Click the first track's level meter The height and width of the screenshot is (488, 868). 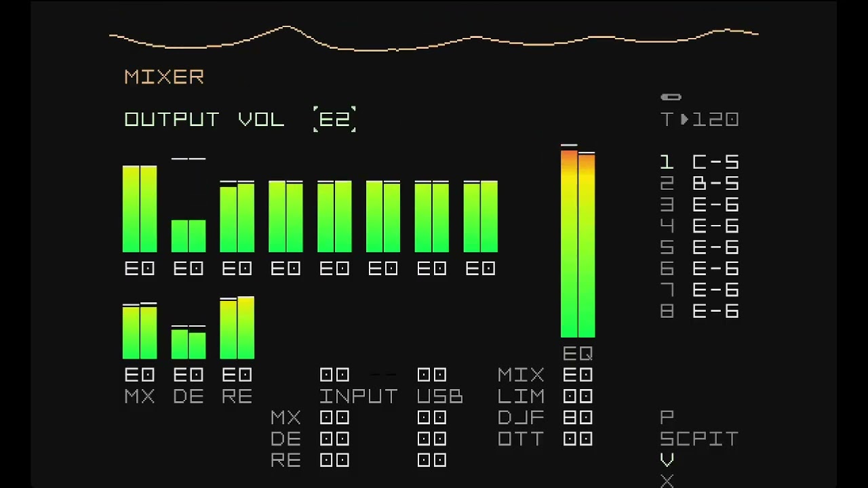(140, 209)
